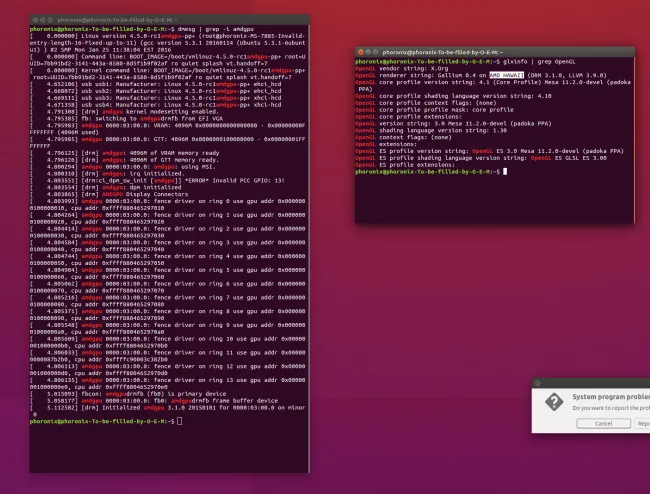Click the cursor at the glxinfo terminal prompt
Image resolution: width=650 pixels, height=494 pixels.
point(505,172)
